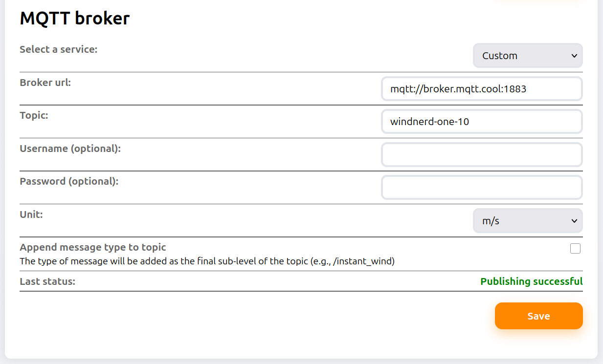Image resolution: width=603 pixels, height=364 pixels.
Task: Focus the Topic field containing windnerd-one-10
Action: click(x=482, y=121)
